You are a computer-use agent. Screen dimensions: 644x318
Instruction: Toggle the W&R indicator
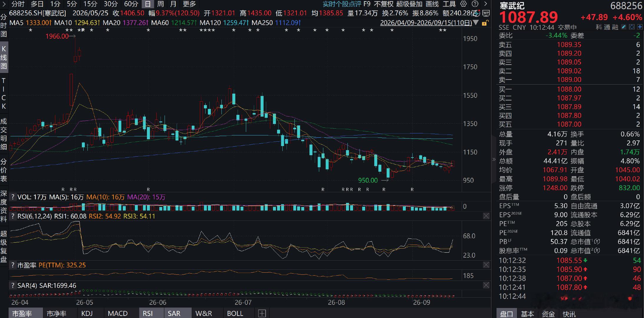pos(204,314)
